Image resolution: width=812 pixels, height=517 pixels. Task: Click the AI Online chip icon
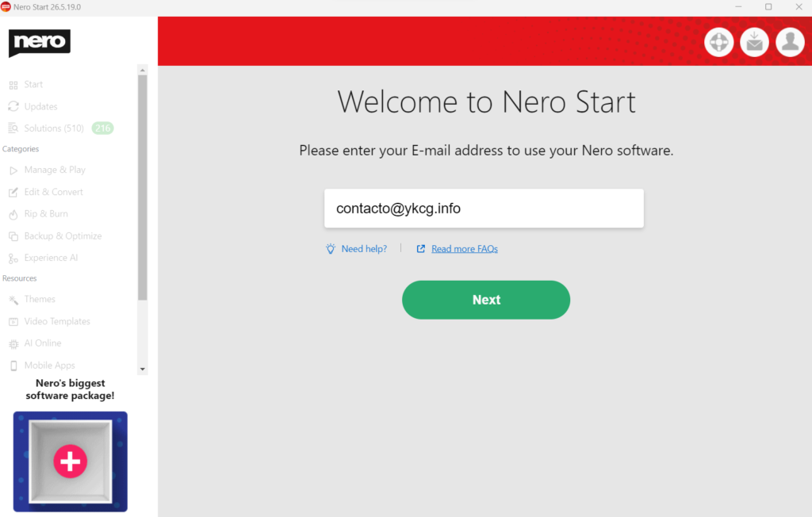13,344
